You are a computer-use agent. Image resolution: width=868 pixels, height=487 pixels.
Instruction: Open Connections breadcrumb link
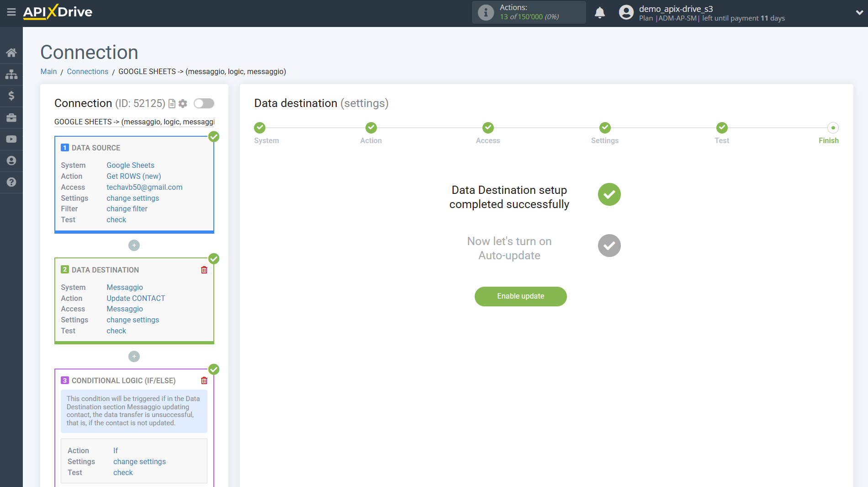pyautogui.click(x=87, y=71)
